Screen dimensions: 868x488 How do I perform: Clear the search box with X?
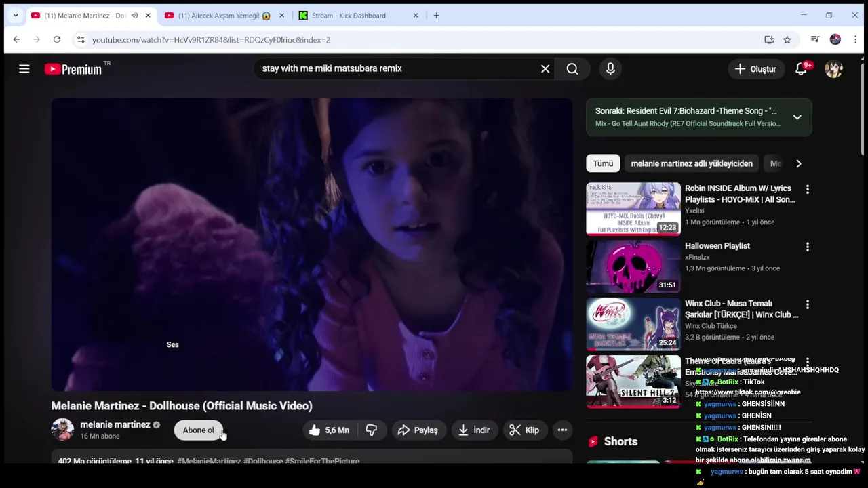point(545,68)
